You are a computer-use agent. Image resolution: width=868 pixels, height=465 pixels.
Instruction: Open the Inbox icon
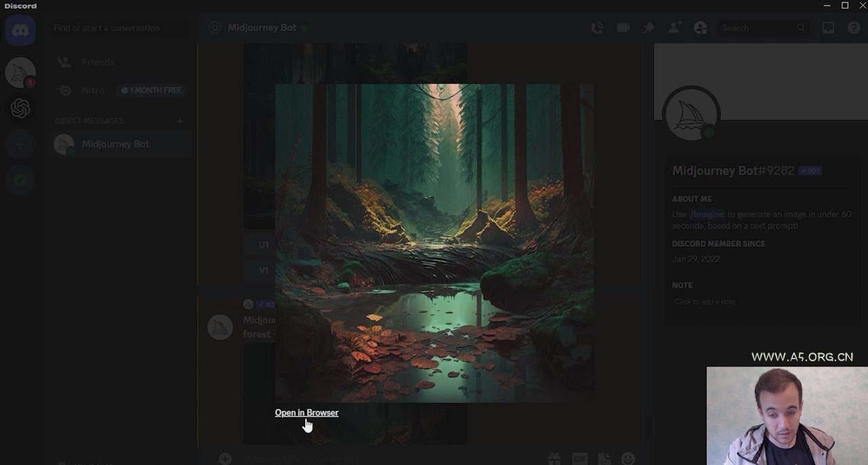828,28
